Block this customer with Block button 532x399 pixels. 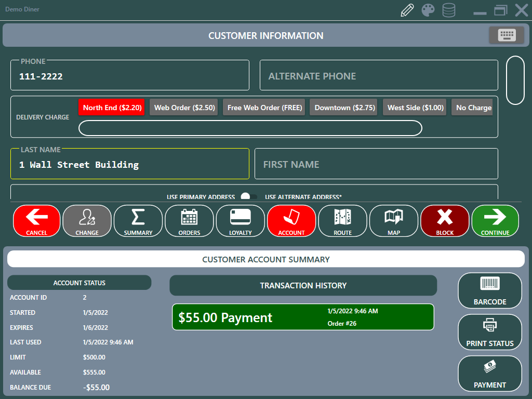(x=445, y=221)
